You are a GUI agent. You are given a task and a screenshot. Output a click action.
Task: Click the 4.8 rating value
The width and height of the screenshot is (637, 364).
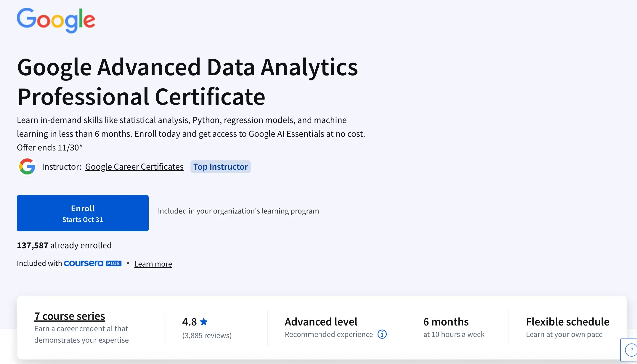189,322
